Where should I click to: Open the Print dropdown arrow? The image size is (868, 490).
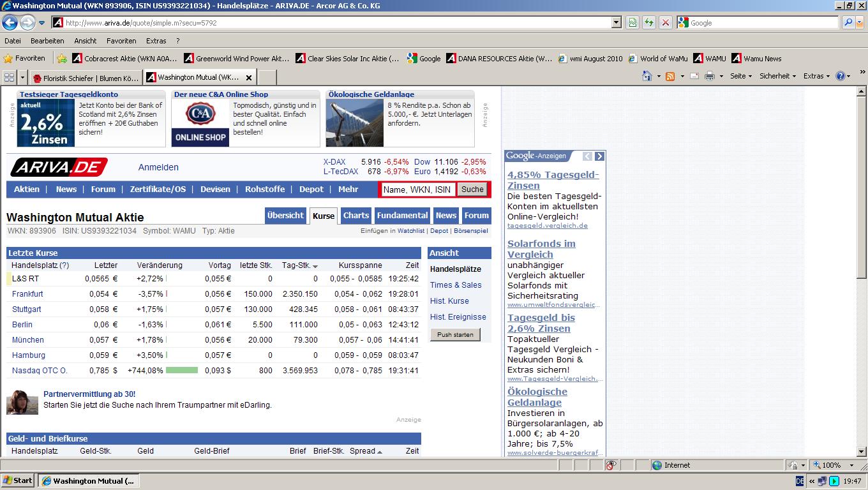[721, 76]
